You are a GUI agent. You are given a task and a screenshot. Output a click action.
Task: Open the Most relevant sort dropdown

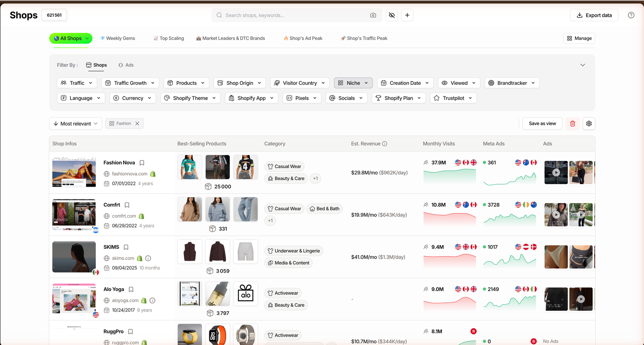[x=76, y=123]
